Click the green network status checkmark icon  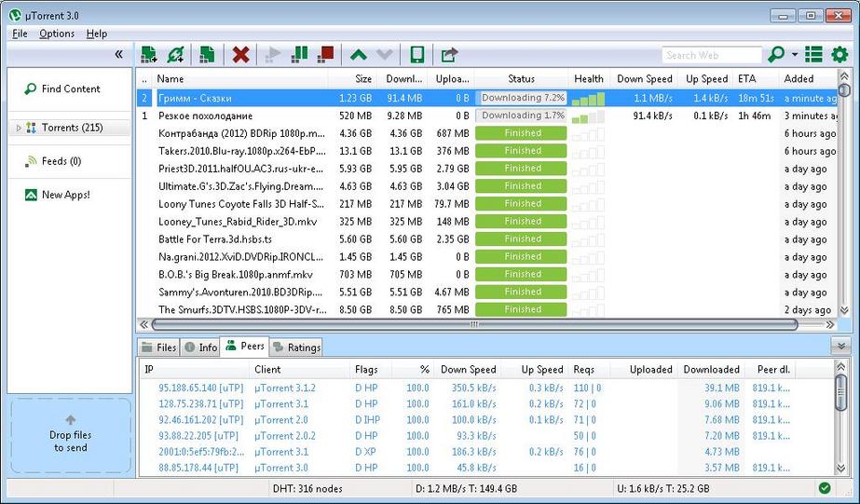coord(825,487)
